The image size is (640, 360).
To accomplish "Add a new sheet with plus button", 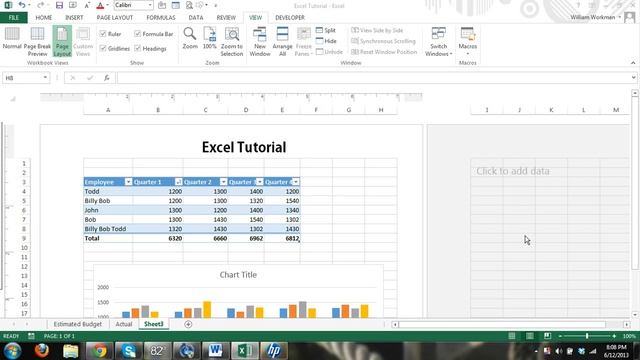I will (188, 324).
